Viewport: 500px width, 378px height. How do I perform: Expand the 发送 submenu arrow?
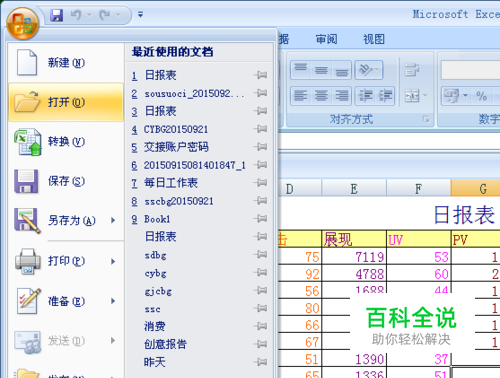click(x=113, y=340)
